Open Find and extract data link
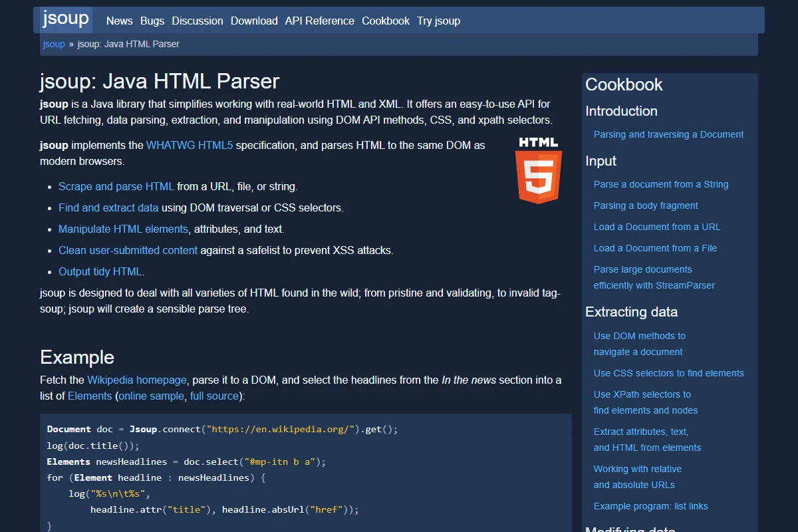This screenshot has width=798, height=532. tap(108, 207)
